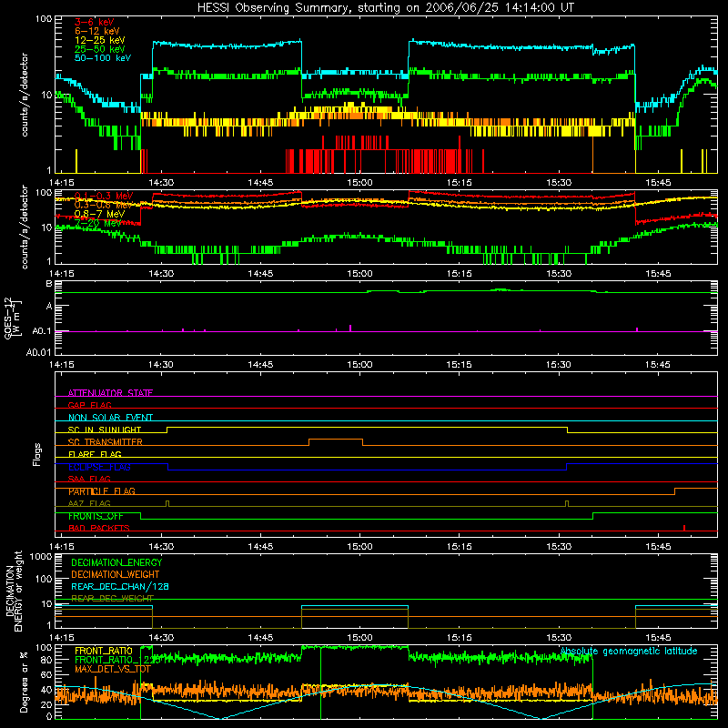This screenshot has width=728, height=728.
Task: Click the Absolute geomagnetic latitude label
Action: tap(629, 651)
